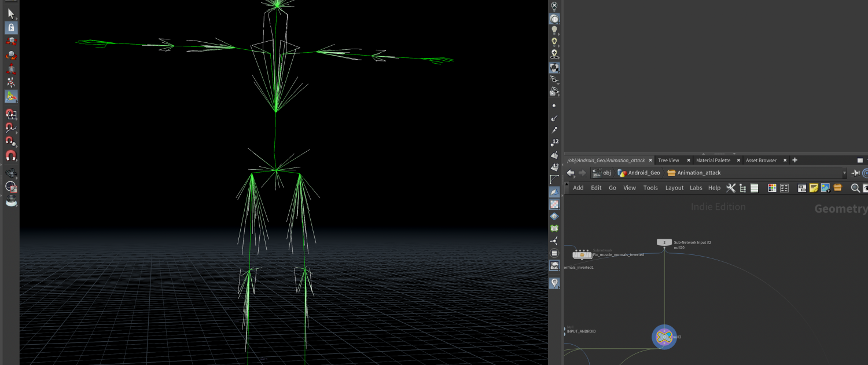Open the Add menu in network editor
Screen dimensions: 868x365
[x=578, y=188]
